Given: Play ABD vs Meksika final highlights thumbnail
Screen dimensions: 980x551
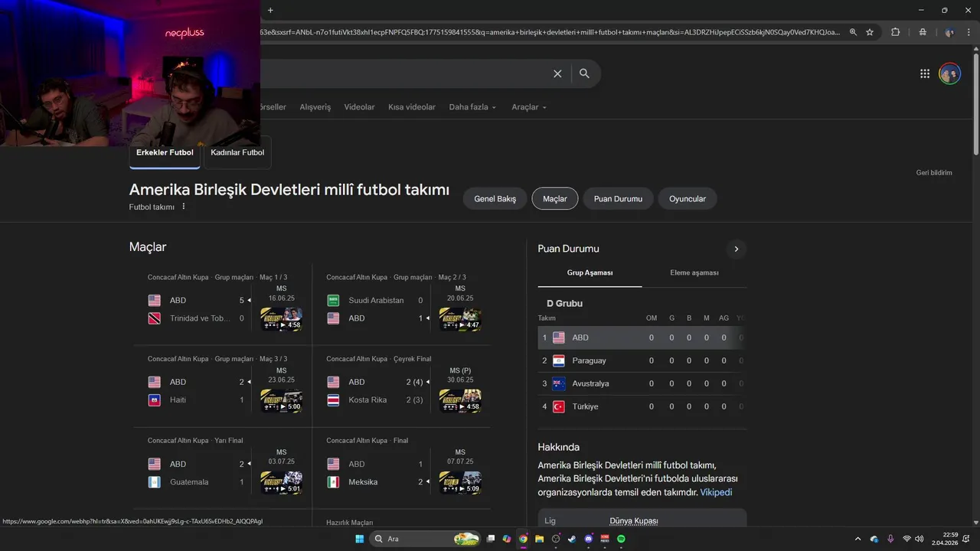Looking at the screenshot, I should 460,483.
